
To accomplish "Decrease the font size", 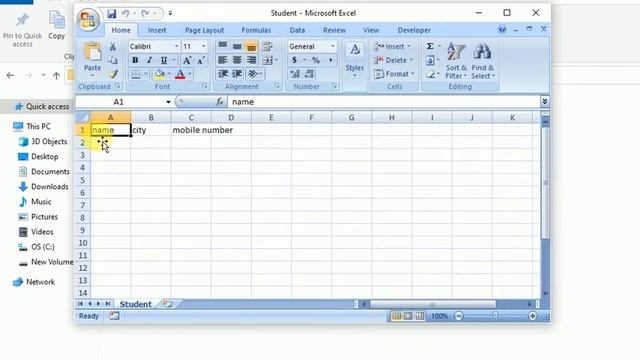I will coord(201,60).
